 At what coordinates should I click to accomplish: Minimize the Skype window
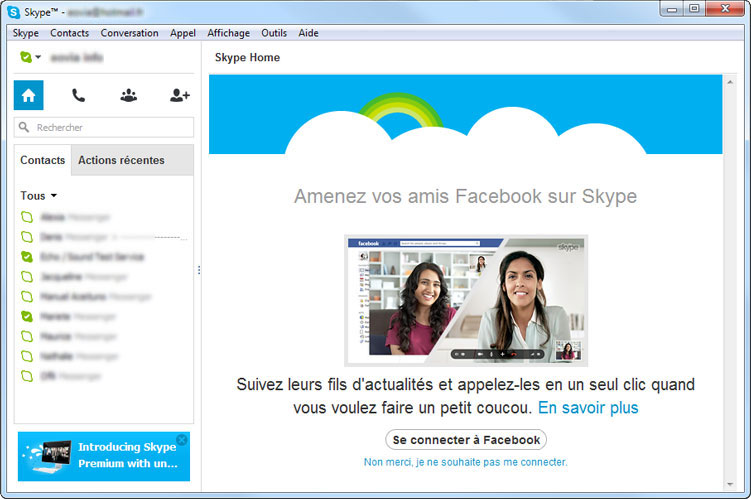(672, 9)
